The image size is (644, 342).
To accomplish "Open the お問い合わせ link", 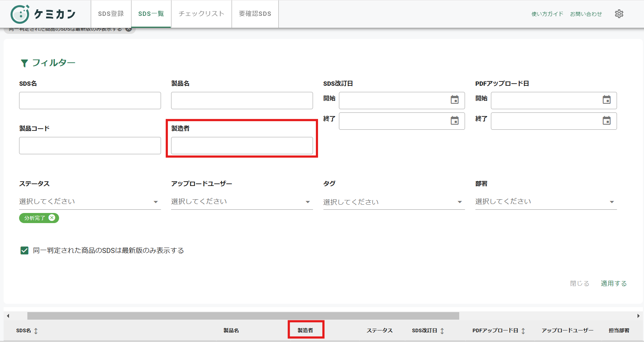I will pos(586,14).
